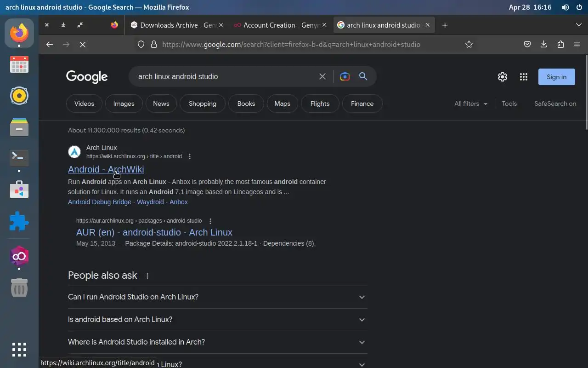
Task: Open the Pocket save icon
Action: (x=527, y=44)
